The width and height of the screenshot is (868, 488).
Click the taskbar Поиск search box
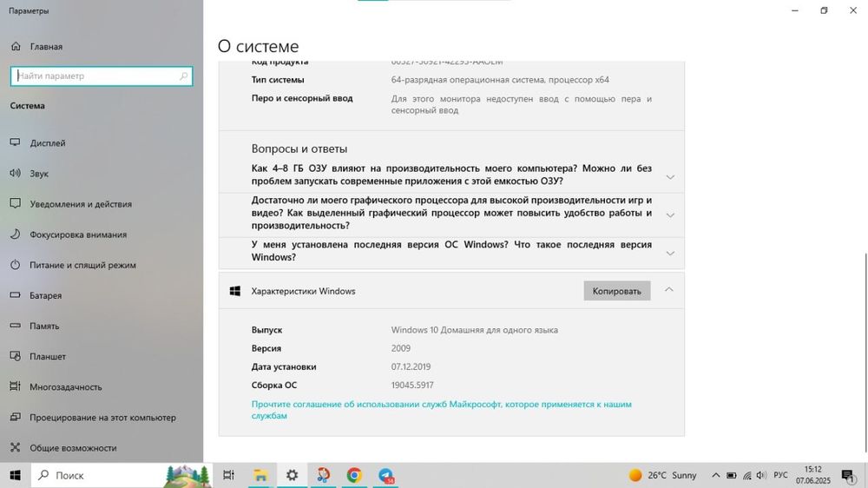[x=122, y=475]
